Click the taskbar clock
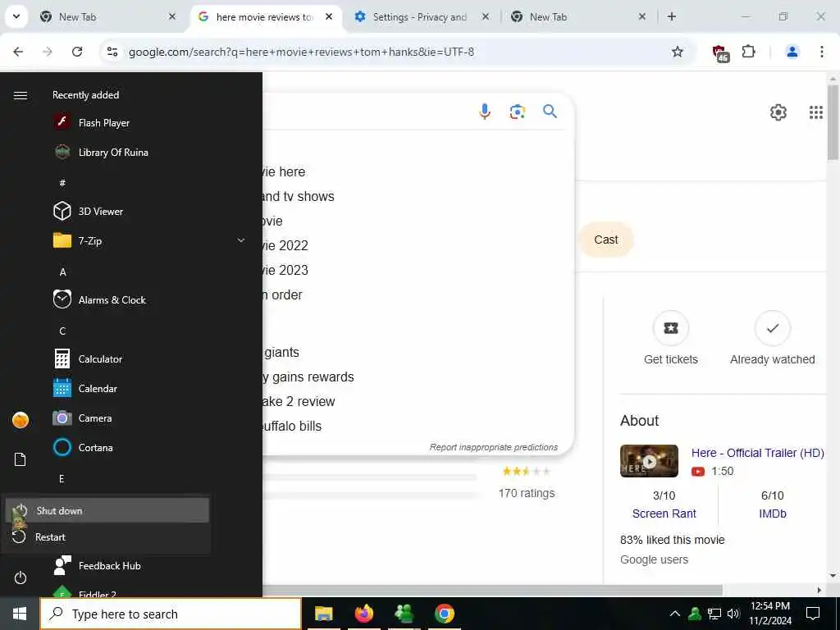Viewport: 840px width, 630px height. coord(769,614)
